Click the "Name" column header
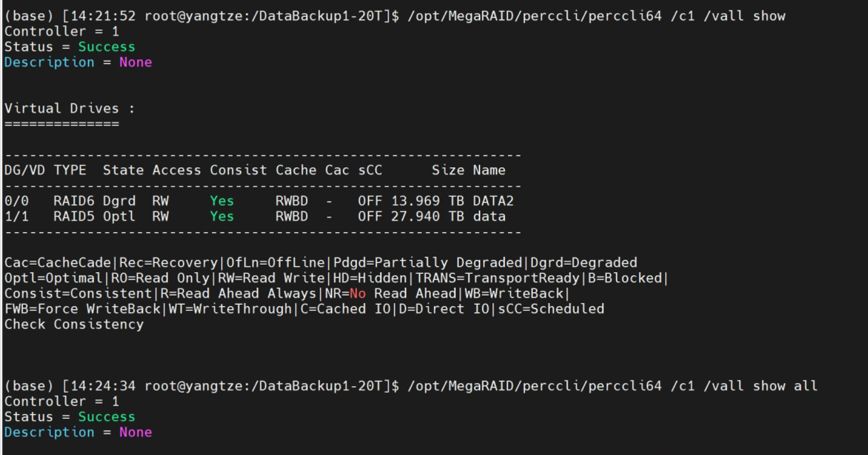This screenshot has height=455, width=868. 489,170
